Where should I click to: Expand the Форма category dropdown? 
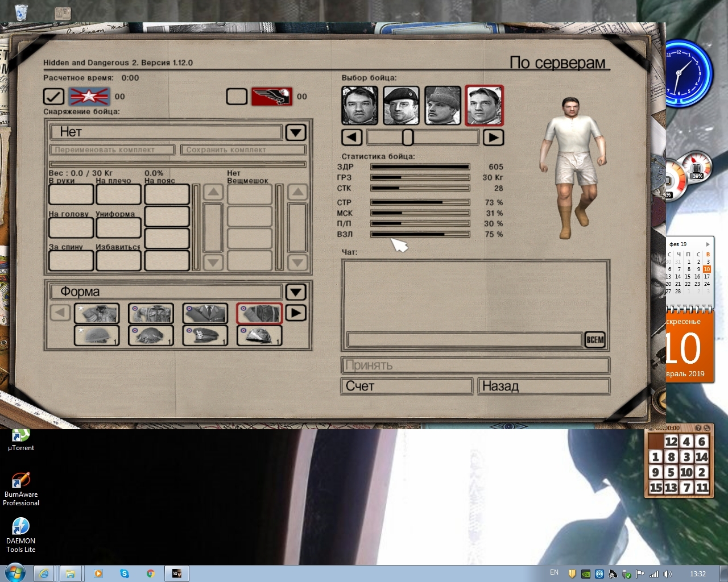296,292
